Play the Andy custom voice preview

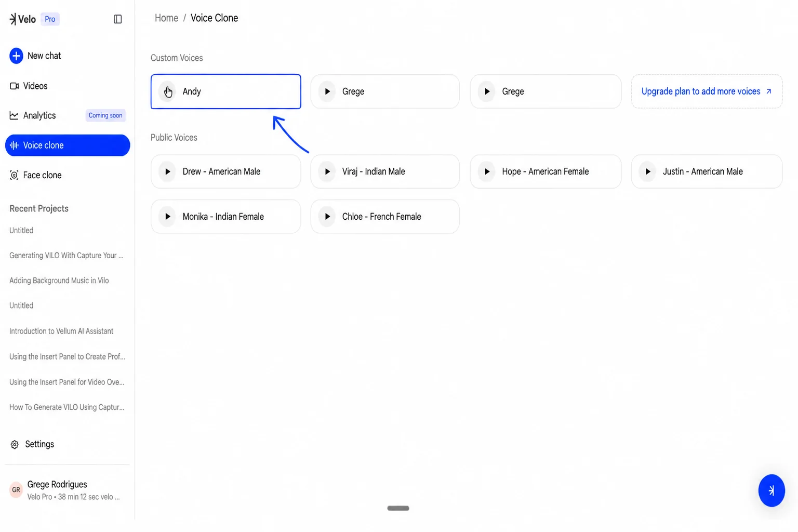tap(167, 91)
